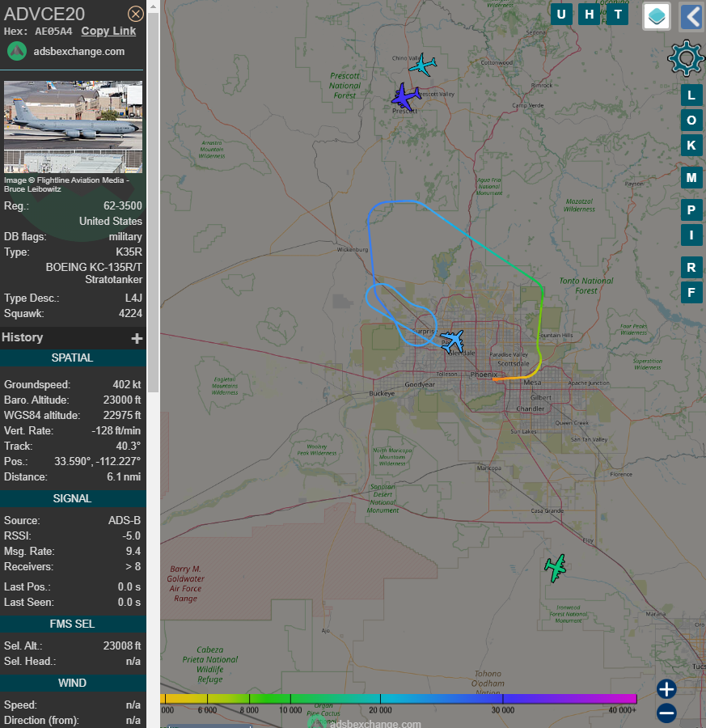The width and height of the screenshot is (706, 728).
Task: Click the baro altitude value 23000 ft
Action: (122, 400)
